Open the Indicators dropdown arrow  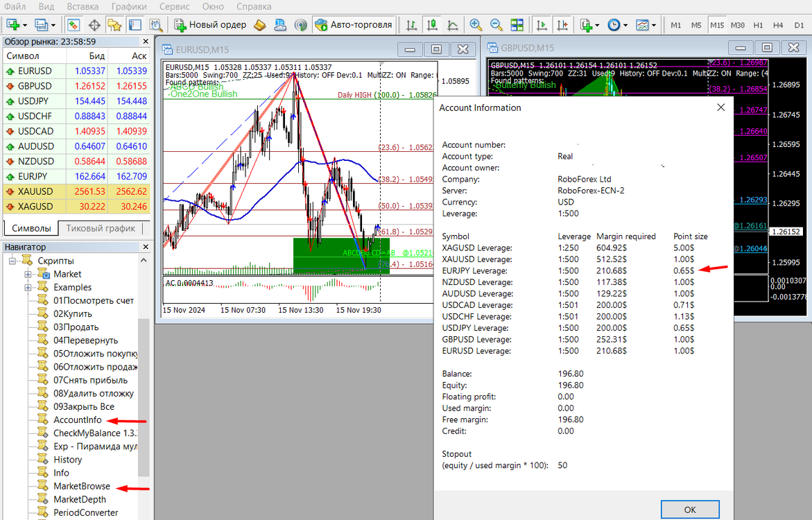(598, 25)
